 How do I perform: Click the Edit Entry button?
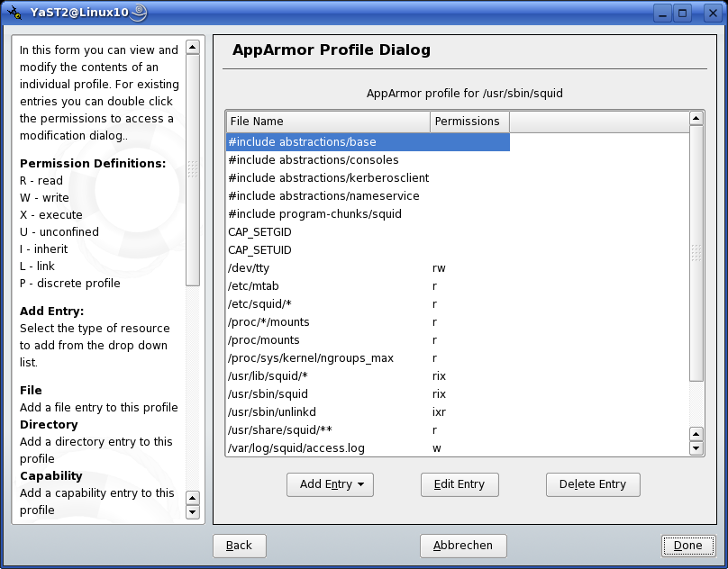tap(460, 484)
